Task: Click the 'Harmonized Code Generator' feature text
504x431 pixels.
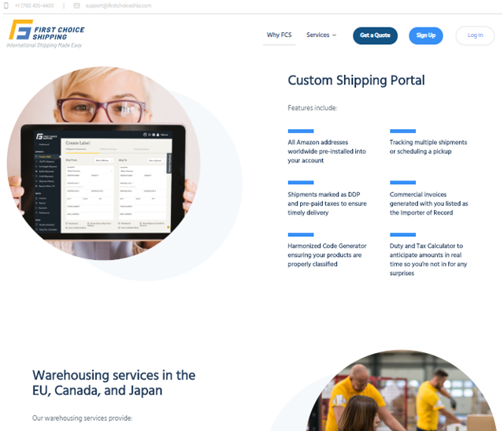Action: point(328,255)
